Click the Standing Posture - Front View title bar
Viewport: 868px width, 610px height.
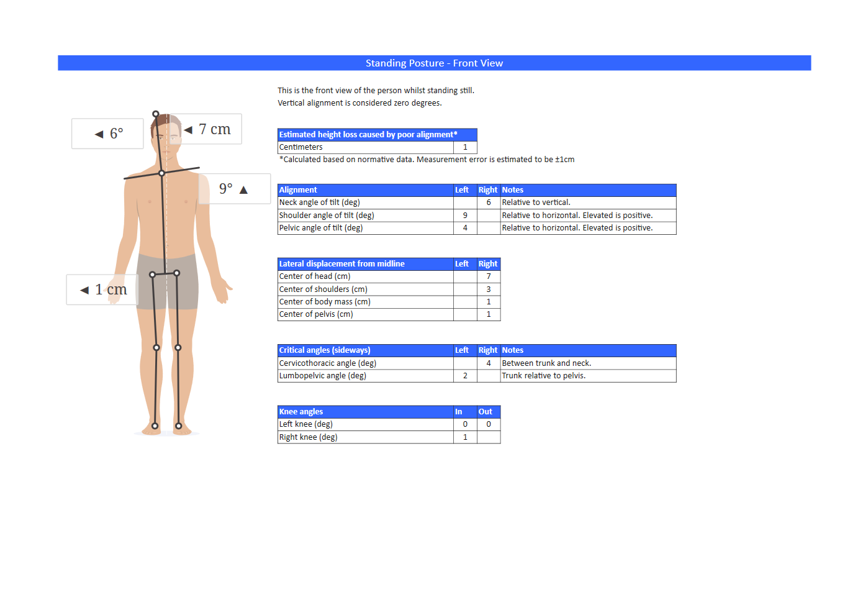(434, 63)
